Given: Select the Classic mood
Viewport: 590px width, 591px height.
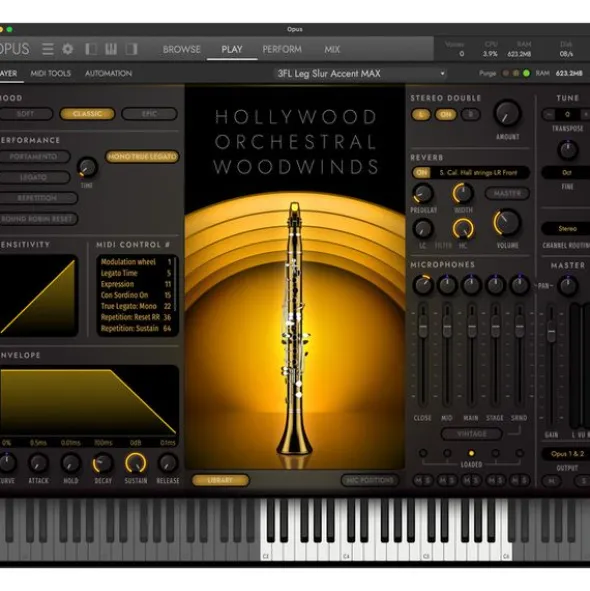Looking at the screenshot, I should coord(87,114).
